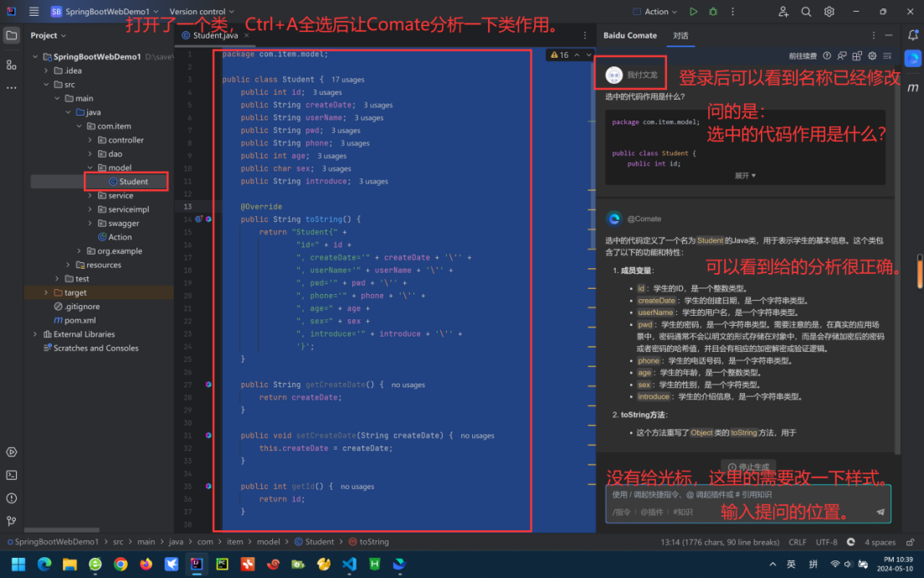Change UTF-8 file encoding
Image resolution: width=924 pixels, height=578 pixels.
(826, 542)
